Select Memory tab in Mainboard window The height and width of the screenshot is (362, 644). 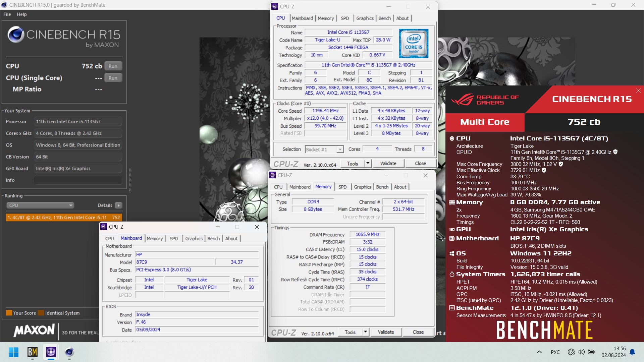tap(155, 239)
